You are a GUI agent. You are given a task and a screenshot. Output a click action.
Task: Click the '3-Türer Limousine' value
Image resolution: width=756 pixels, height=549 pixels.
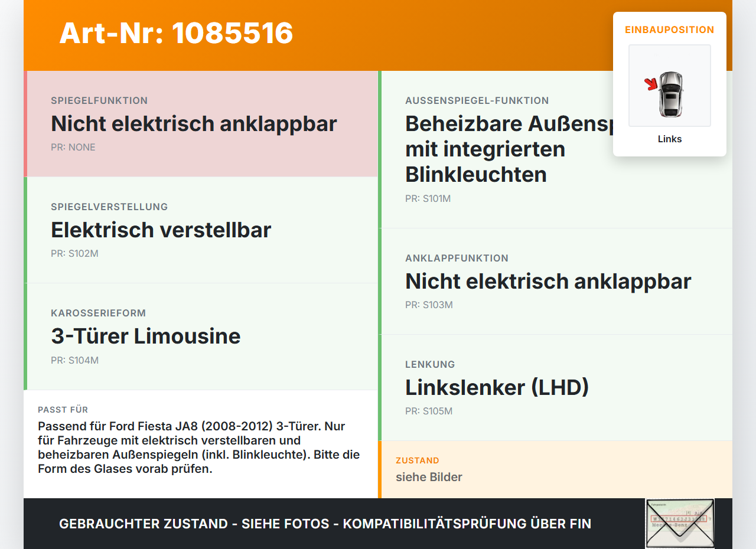point(146,336)
